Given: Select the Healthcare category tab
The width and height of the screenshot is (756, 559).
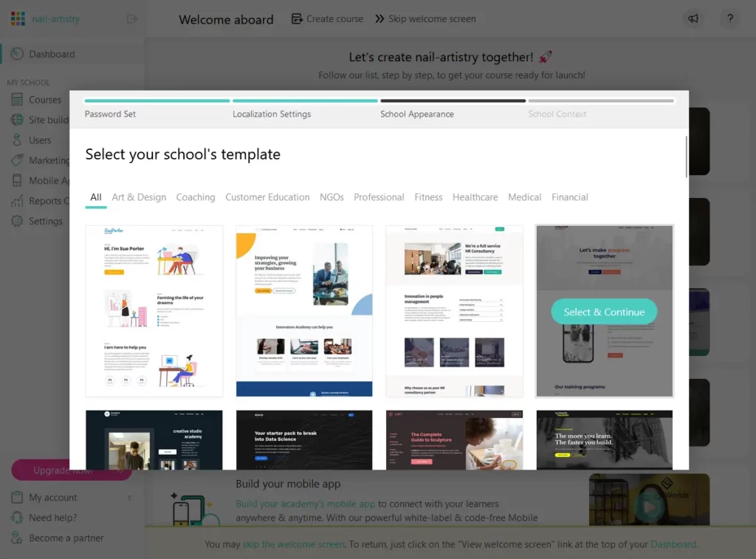Looking at the screenshot, I should click(x=475, y=197).
